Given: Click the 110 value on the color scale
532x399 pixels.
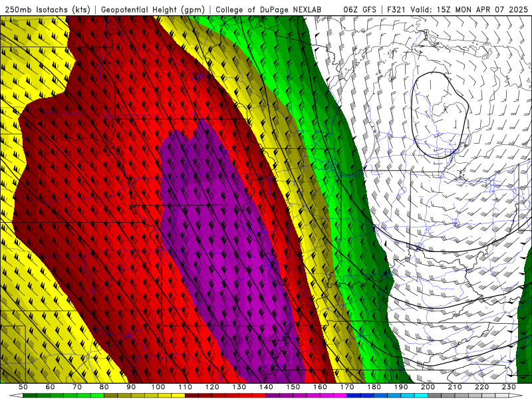Looking at the screenshot, I should point(186,387).
